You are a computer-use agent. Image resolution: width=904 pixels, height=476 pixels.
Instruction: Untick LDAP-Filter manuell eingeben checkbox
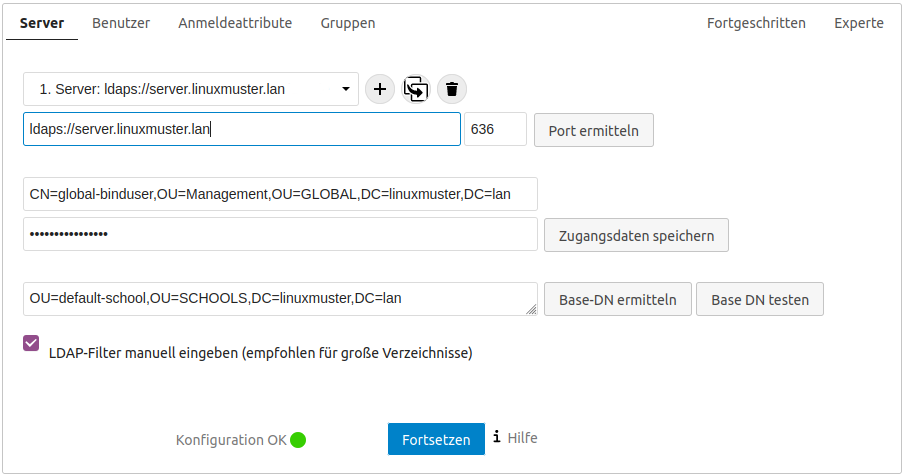[31, 343]
